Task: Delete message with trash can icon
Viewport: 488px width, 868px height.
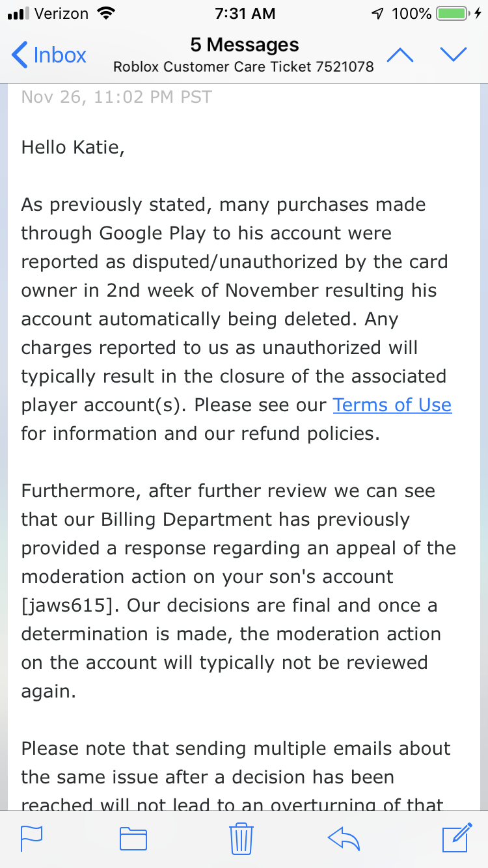Action: tap(241, 838)
